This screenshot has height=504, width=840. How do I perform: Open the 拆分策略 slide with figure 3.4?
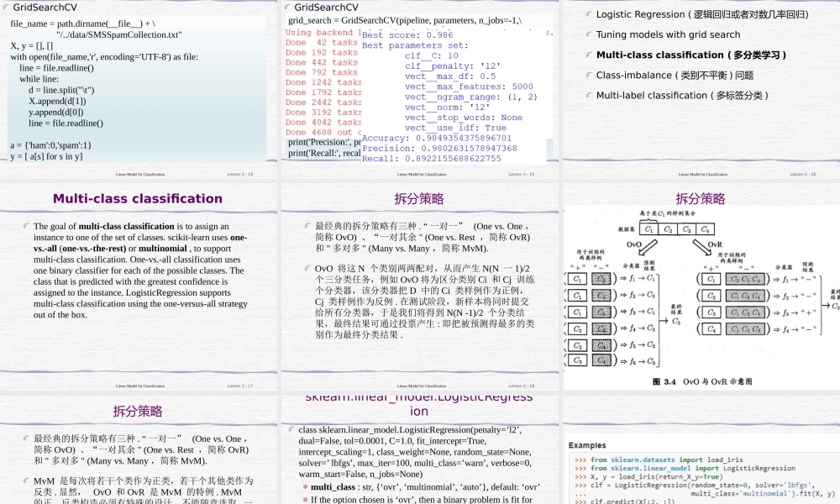coord(701,286)
